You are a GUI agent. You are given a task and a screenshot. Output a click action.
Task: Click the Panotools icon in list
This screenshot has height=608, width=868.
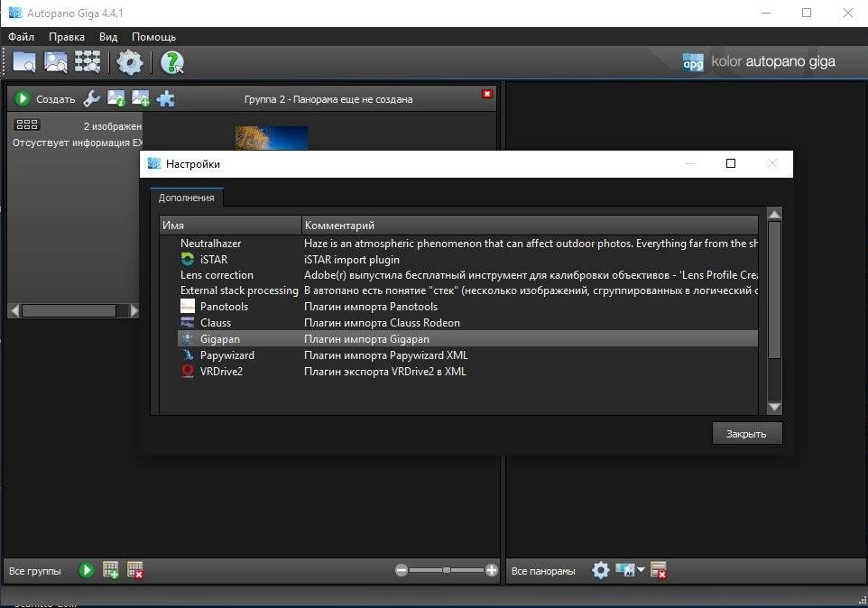[x=188, y=306]
